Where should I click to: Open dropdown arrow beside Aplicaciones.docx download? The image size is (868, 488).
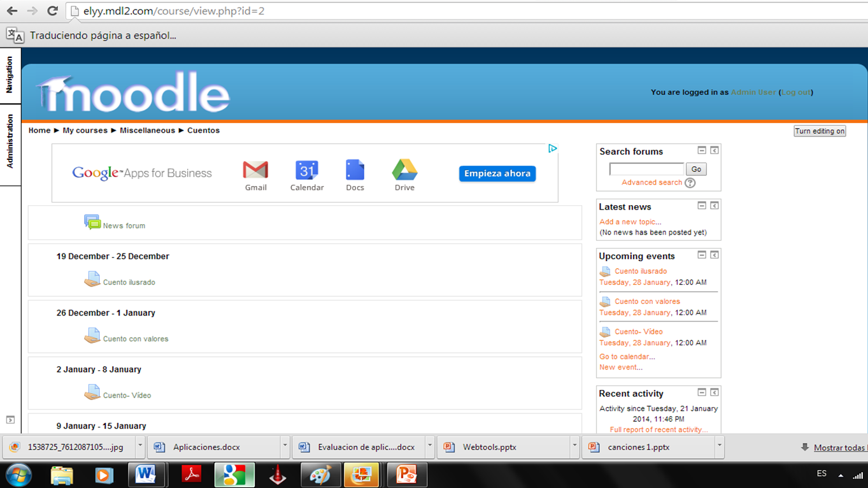click(285, 447)
